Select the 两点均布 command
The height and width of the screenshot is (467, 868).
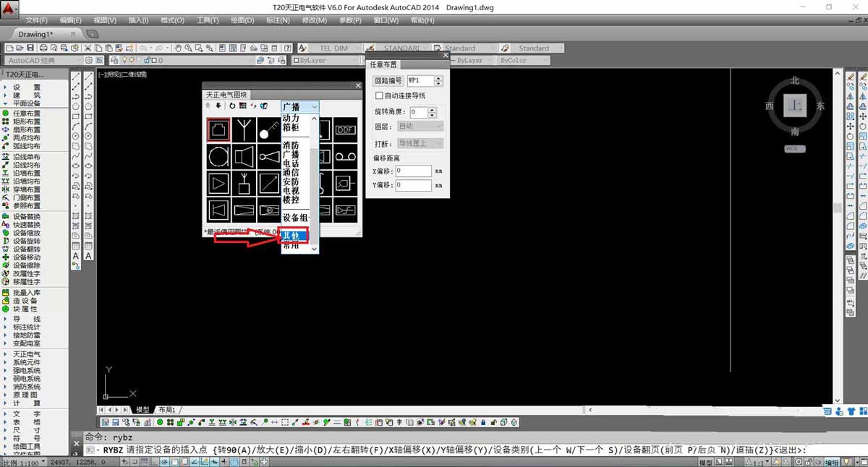click(26, 137)
